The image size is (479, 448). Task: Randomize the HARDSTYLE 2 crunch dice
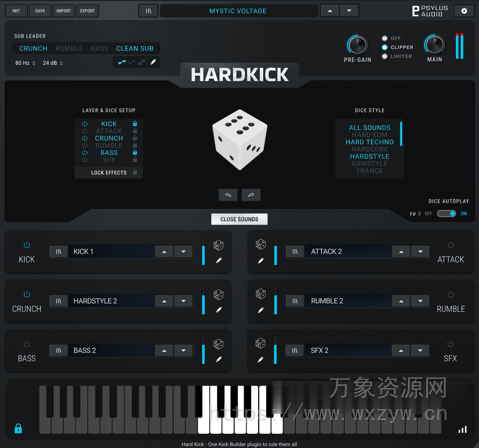pos(218,295)
